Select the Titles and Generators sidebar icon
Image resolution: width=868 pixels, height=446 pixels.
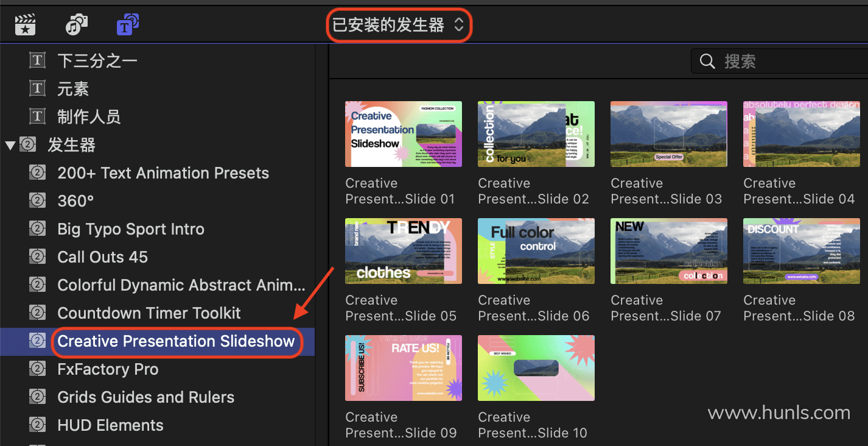pyautogui.click(x=128, y=24)
